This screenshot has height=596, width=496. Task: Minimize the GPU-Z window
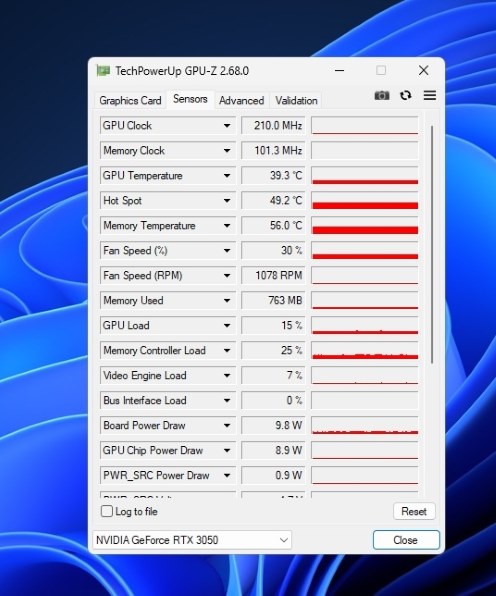(339, 71)
